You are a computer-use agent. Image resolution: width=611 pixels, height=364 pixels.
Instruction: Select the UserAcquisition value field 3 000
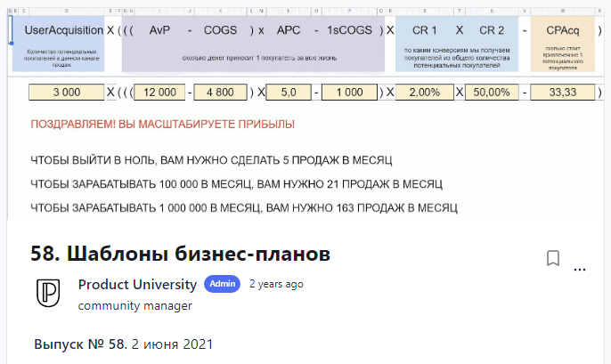[x=66, y=92]
